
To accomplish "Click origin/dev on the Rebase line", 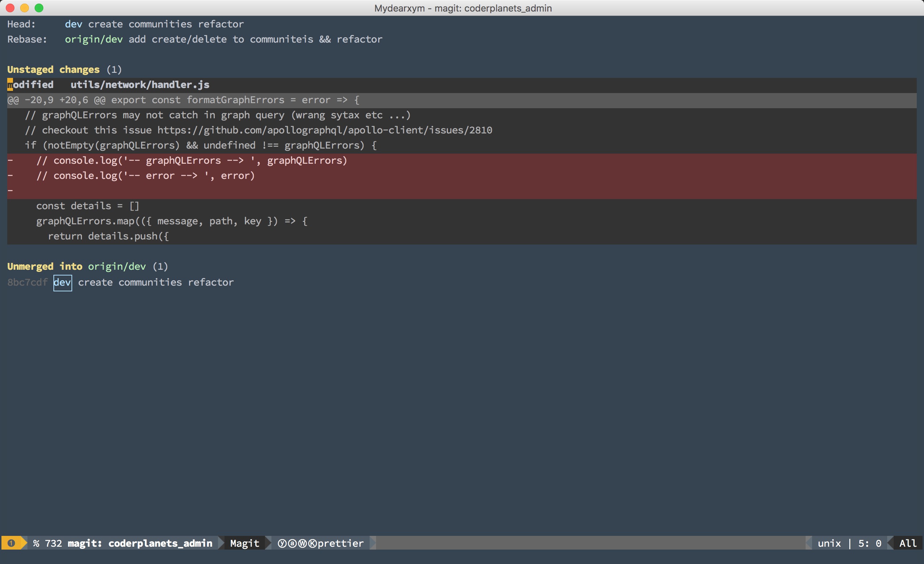I will (93, 39).
